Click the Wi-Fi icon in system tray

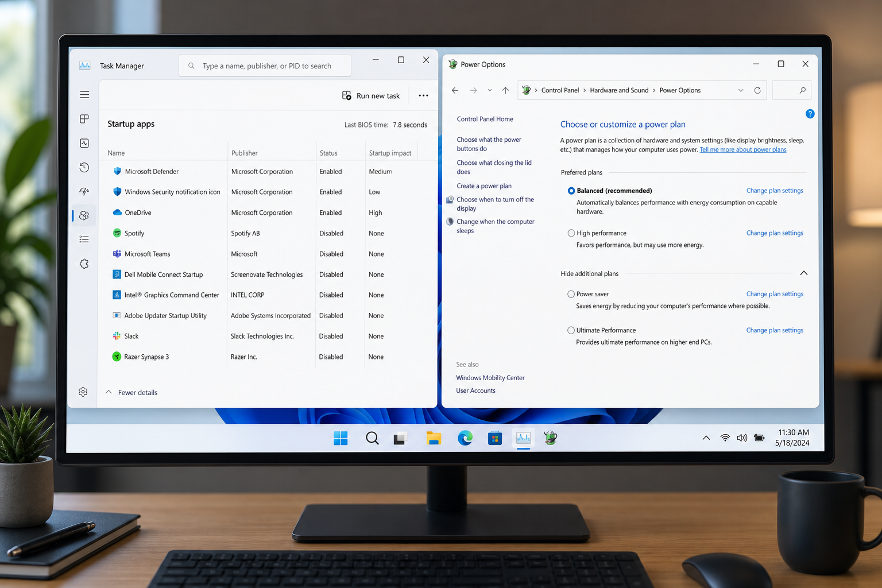[x=725, y=438]
